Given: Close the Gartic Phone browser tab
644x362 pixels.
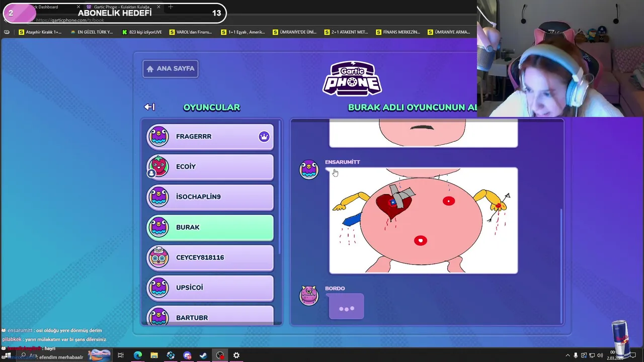Looking at the screenshot, I should (x=158, y=7).
